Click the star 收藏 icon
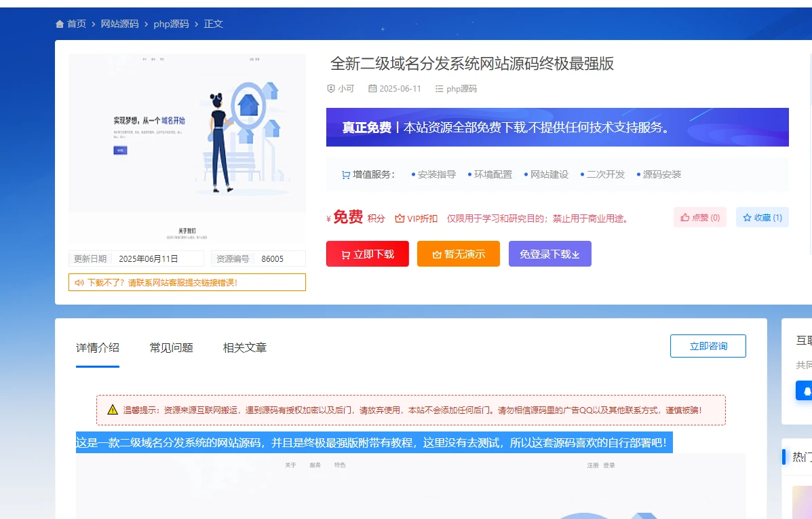Image resolution: width=812 pixels, height=519 pixels. (747, 218)
